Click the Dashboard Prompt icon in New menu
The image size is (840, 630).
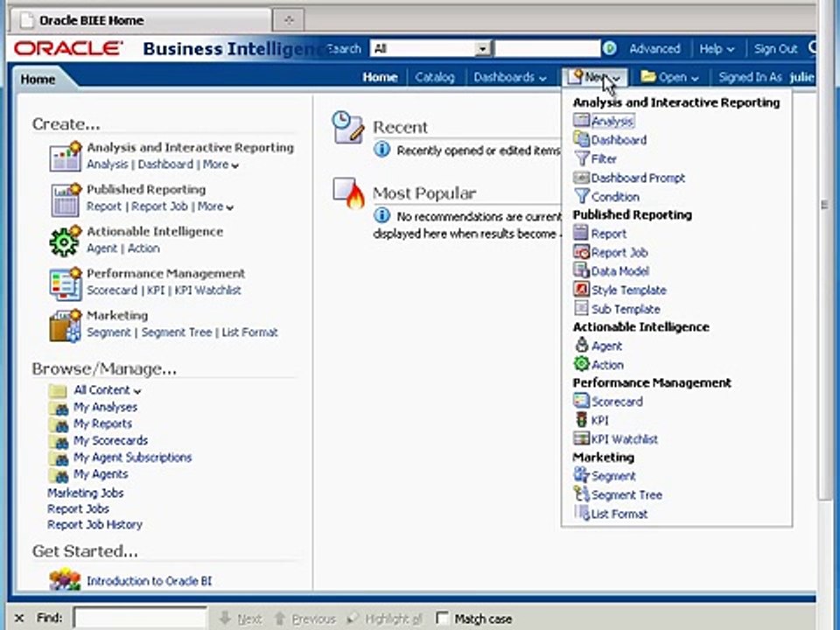tap(581, 178)
